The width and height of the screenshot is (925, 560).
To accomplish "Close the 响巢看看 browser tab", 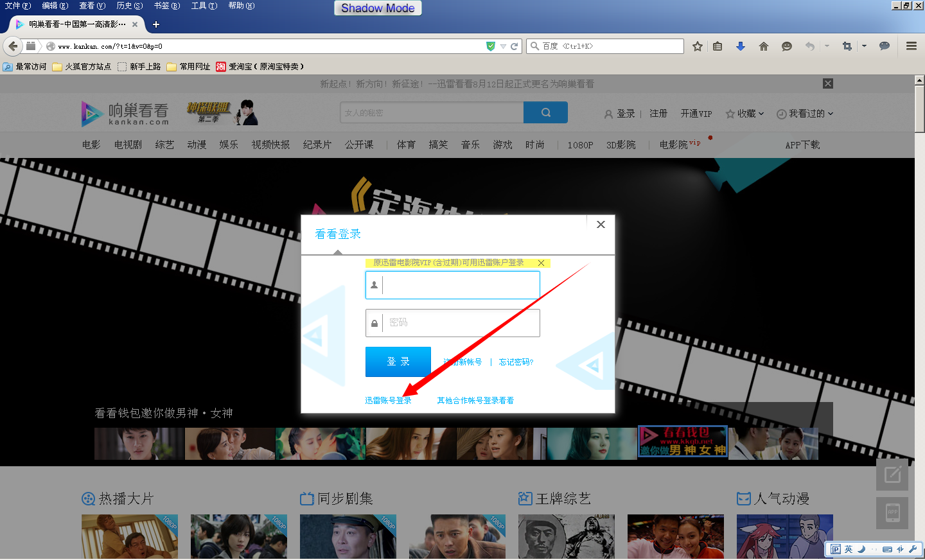I will 135,24.
